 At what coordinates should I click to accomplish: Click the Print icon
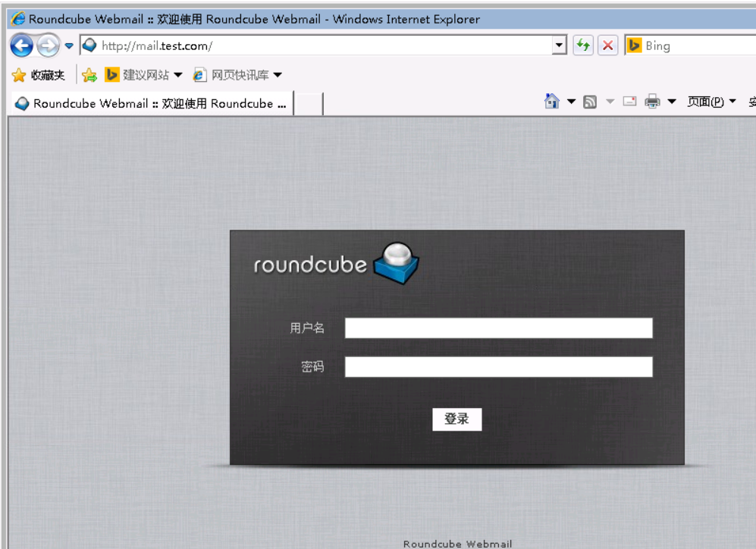[x=652, y=101]
